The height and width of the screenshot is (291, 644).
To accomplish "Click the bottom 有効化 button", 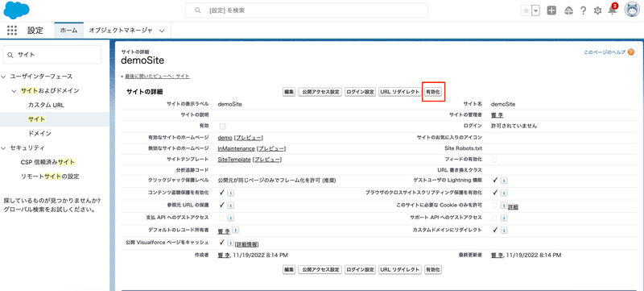I will pos(433,269).
